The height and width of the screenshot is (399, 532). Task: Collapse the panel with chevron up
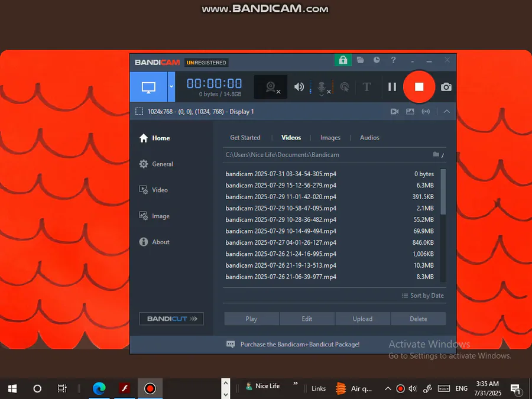click(446, 111)
